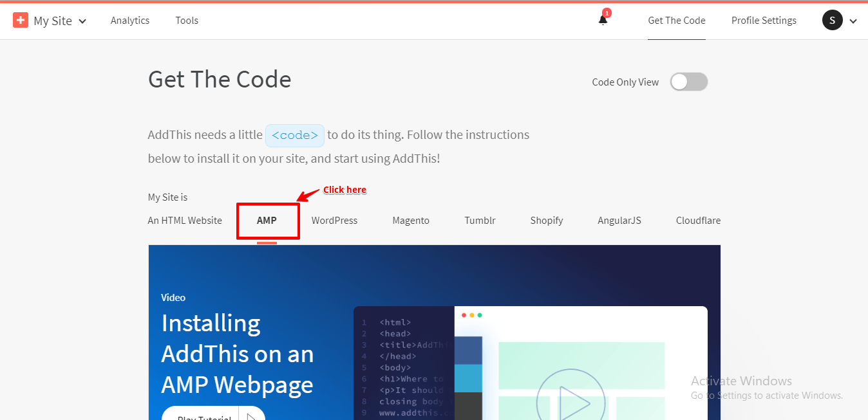868x420 pixels.
Task: Select the AngularJS tab
Action: click(x=619, y=221)
